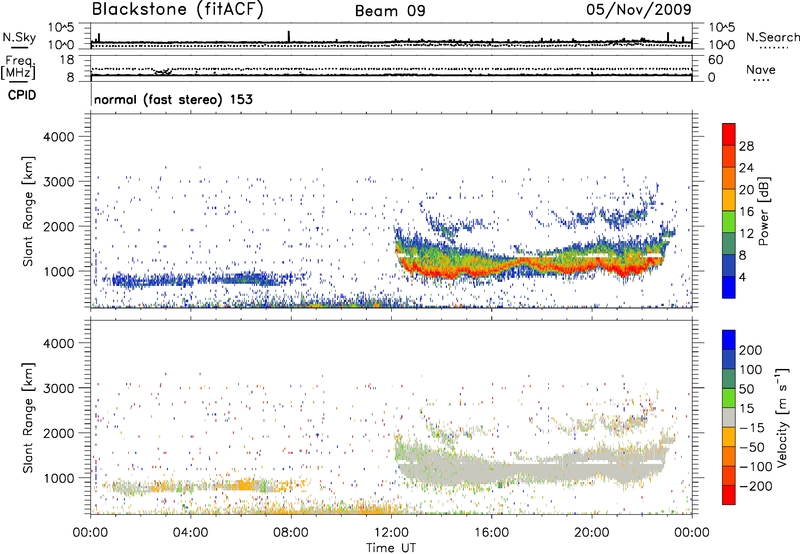Click the '08:00' time tick label

[x=291, y=533]
